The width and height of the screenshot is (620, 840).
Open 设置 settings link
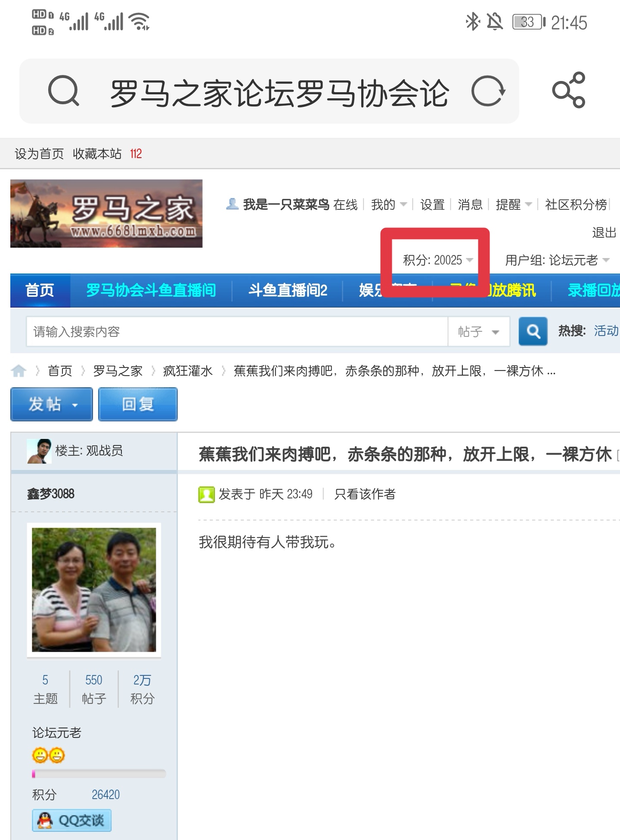pyautogui.click(x=432, y=205)
